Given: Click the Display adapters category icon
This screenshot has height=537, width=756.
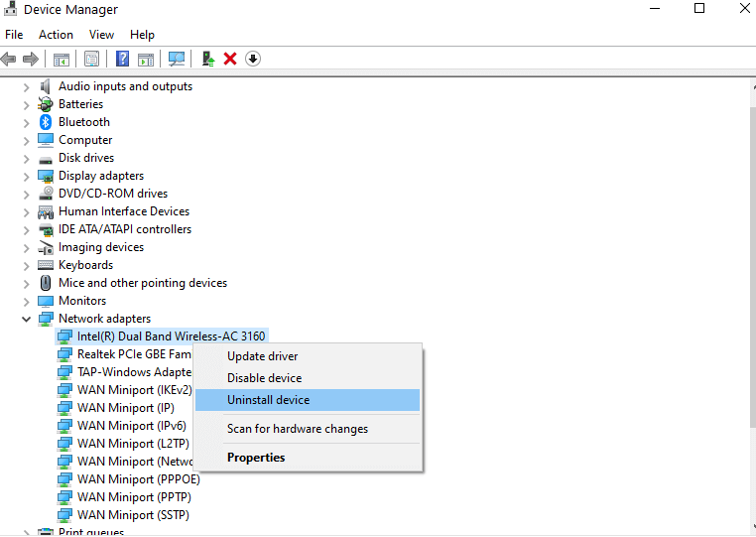Looking at the screenshot, I should [46, 176].
